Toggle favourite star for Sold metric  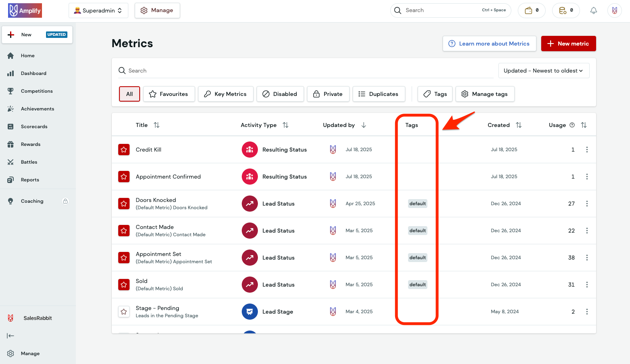click(x=124, y=285)
